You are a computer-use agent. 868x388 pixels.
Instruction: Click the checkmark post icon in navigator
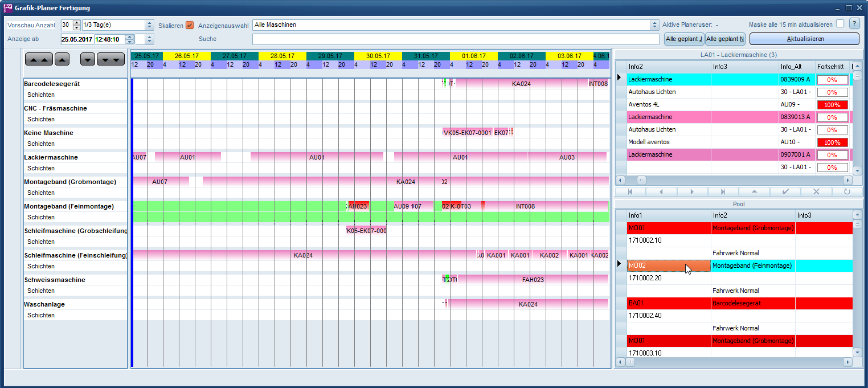tap(786, 192)
